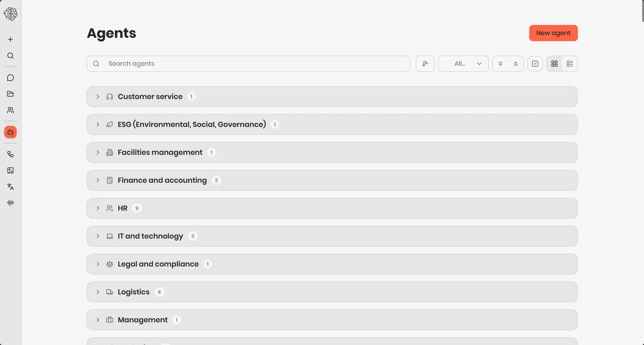
Task: Click the Management label
Action: pos(143,320)
